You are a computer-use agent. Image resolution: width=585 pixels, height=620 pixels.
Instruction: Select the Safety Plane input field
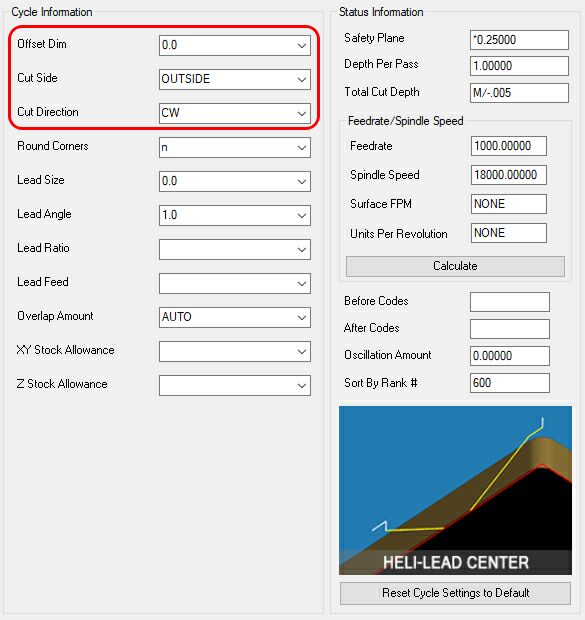point(519,40)
